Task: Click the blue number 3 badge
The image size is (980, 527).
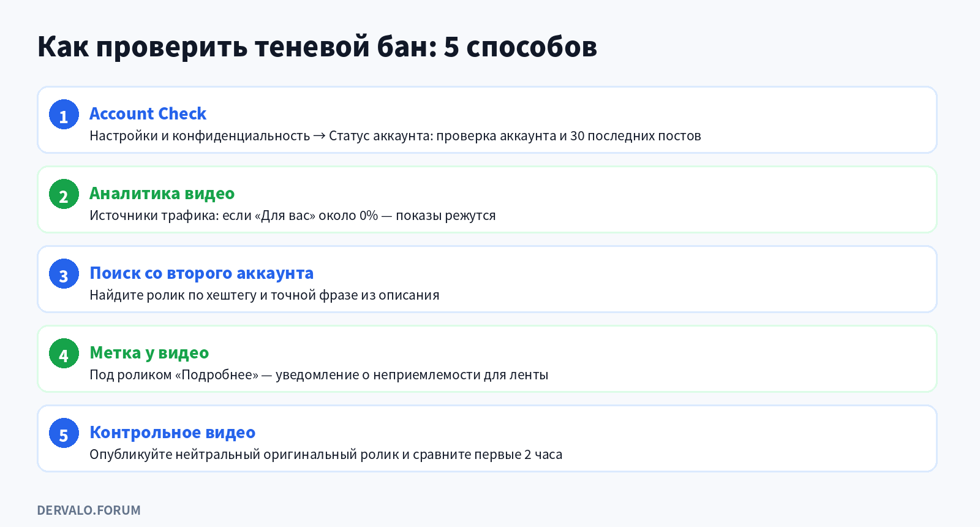Action: pos(64,274)
